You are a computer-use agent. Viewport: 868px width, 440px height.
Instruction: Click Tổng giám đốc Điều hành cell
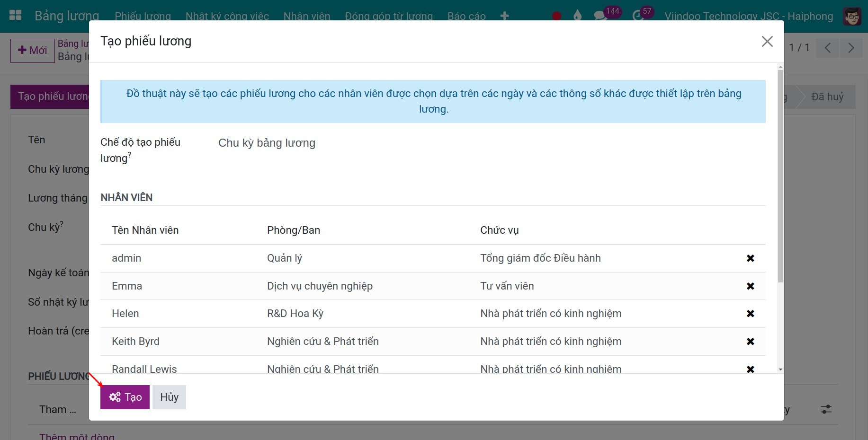tap(540, 258)
